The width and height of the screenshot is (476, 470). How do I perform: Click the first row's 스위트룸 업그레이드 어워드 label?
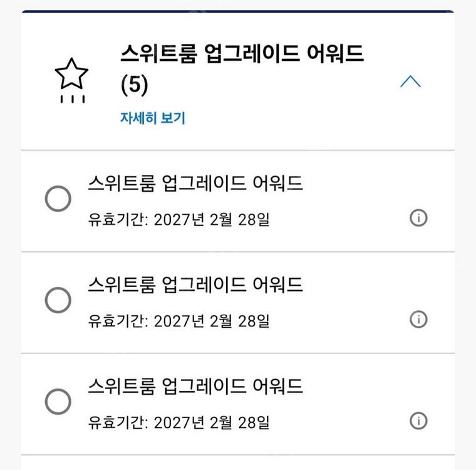pos(195,183)
